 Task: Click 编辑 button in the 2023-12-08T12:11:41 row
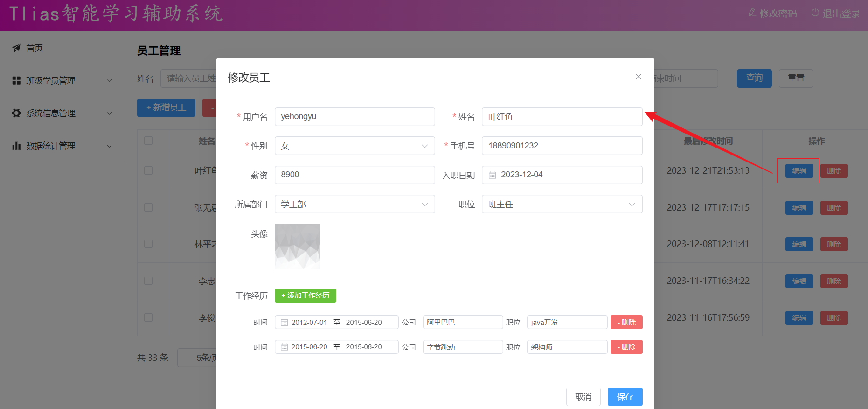click(x=799, y=244)
